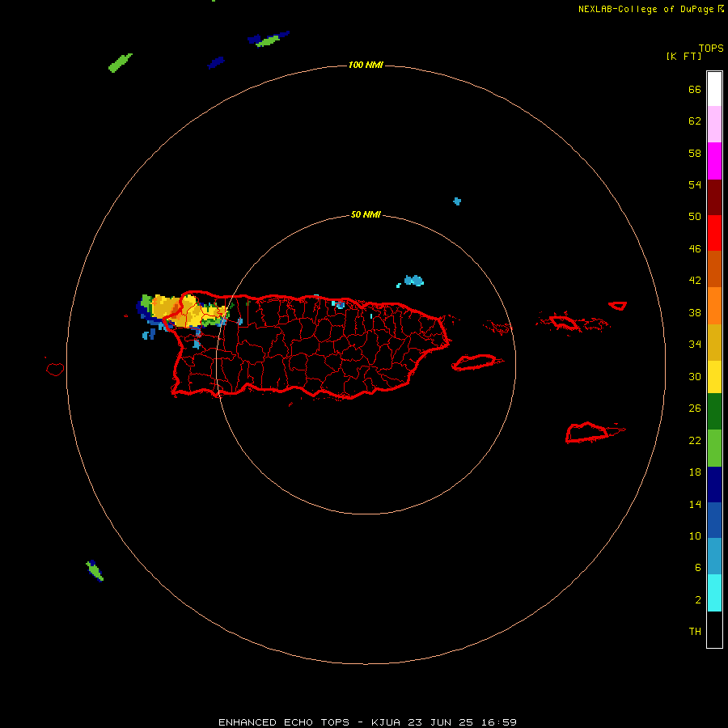Select the bright red legend swatch
The image size is (728, 728).
(714, 233)
